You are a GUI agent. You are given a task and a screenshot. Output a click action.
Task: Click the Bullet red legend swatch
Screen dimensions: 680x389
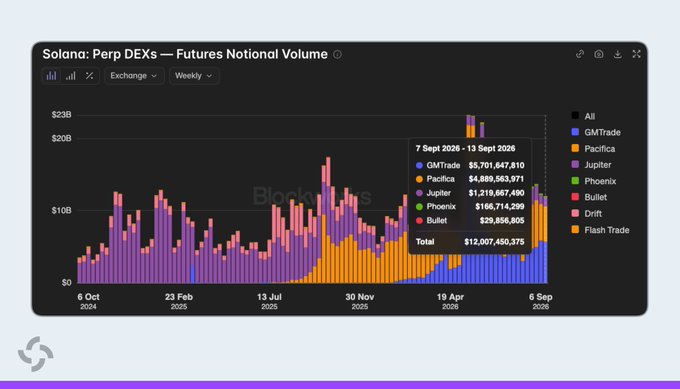pyautogui.click(x=575, y=197)
